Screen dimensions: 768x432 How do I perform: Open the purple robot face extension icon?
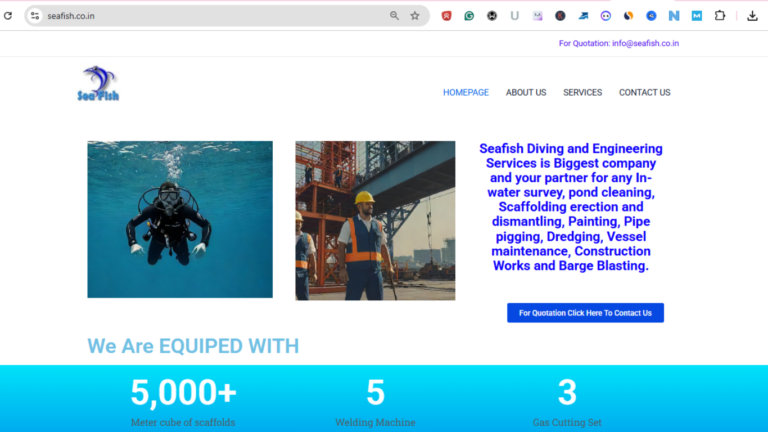click(606, 16)
